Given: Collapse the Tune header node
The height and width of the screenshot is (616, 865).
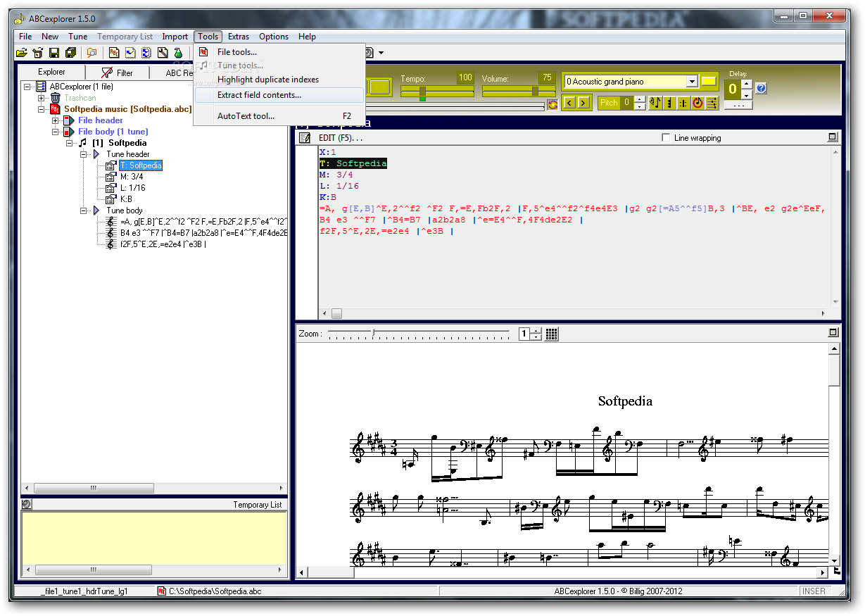Looking at the screenshot, I should coord(83,154).
